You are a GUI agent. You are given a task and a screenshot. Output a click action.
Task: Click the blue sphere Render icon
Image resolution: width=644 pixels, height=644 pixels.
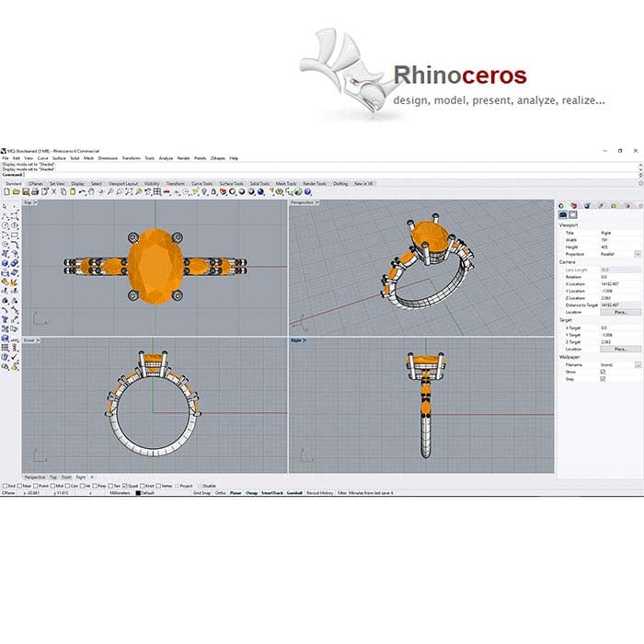[260, 191]
